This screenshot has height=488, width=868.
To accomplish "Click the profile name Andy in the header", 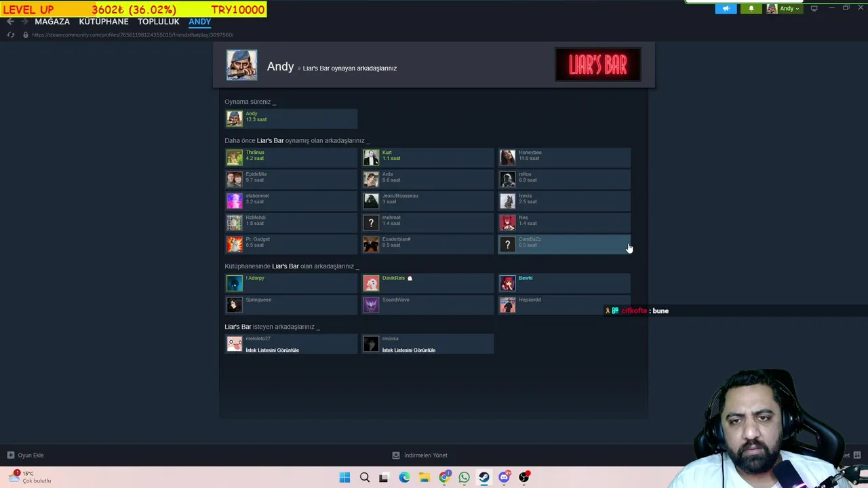I will [280, 66].
